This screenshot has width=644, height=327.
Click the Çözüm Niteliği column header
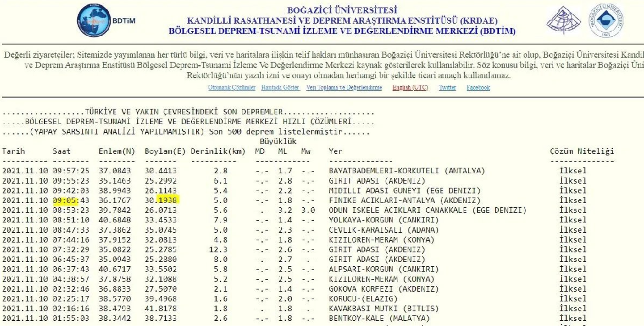(582, 151)
